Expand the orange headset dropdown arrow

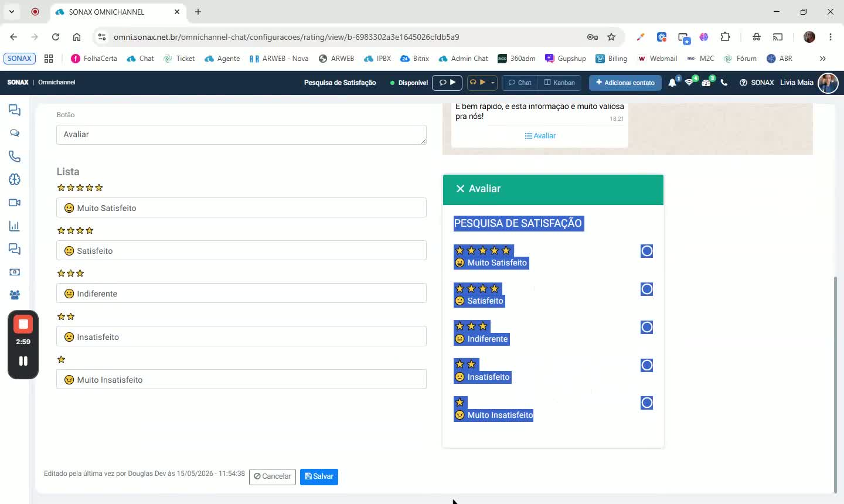(493, 83)
